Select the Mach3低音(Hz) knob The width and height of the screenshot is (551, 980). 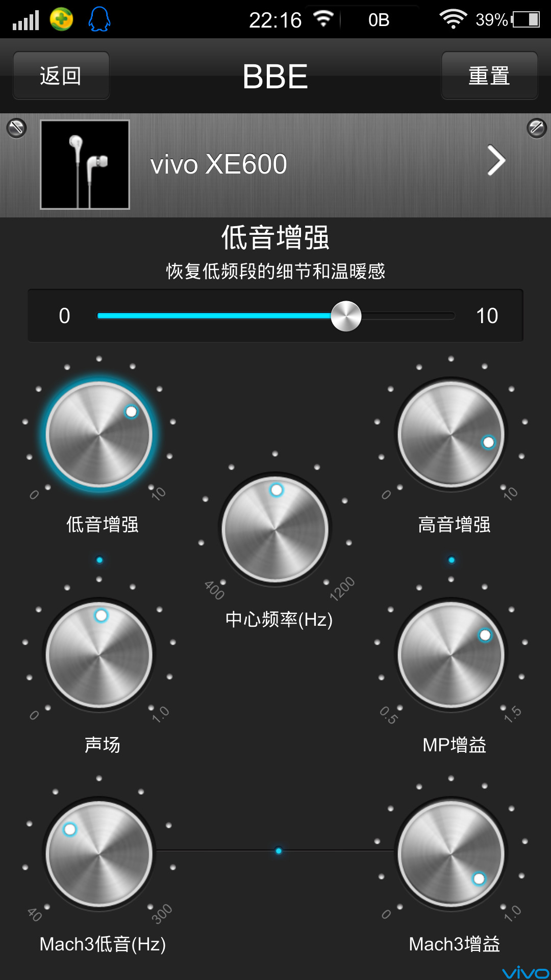point(99,854)
